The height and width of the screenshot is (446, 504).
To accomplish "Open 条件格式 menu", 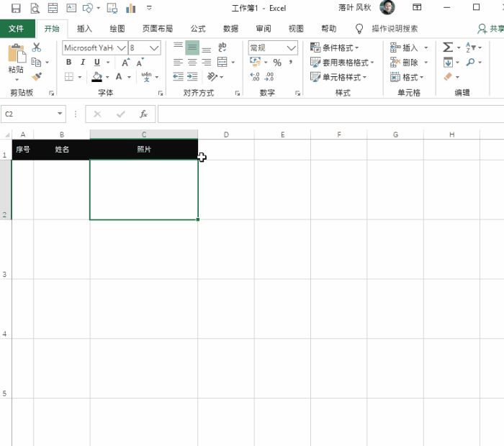I will [335, 47].
